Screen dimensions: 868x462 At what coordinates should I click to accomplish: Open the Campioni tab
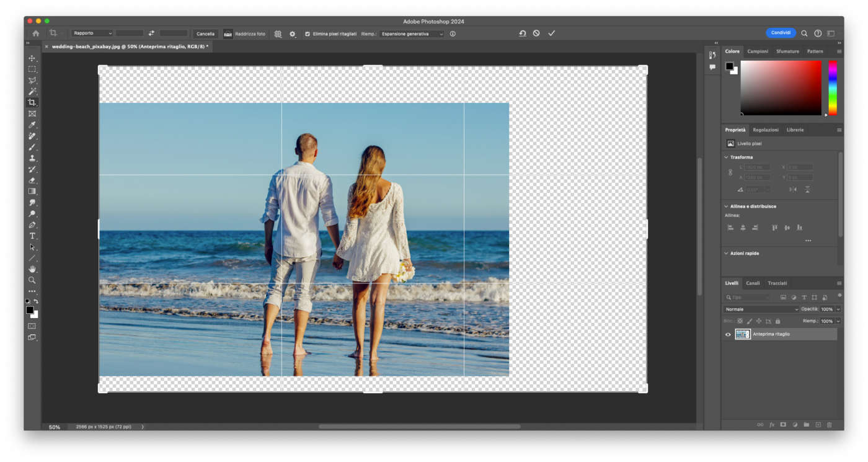click(758, 51)
